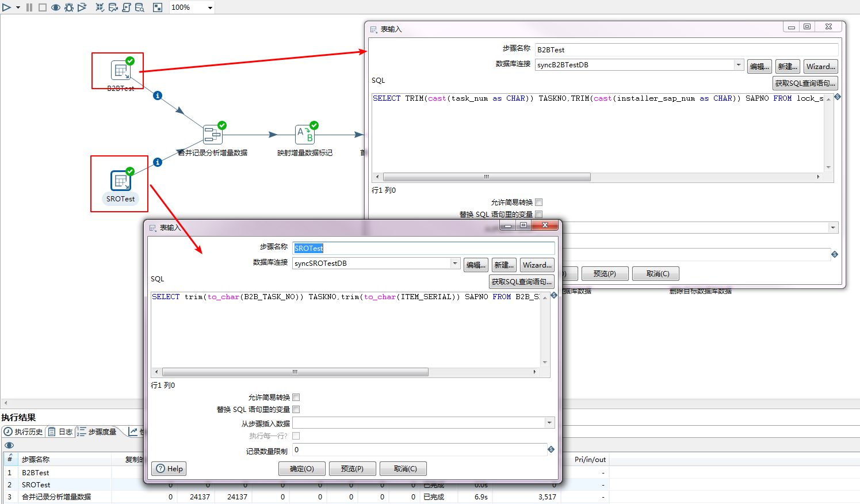The width and height of the screenshot is (860, 504).
Task: Enable 替换 SQL 语句里的变量 in B2BTest dialog
Action: click(539, 214)
